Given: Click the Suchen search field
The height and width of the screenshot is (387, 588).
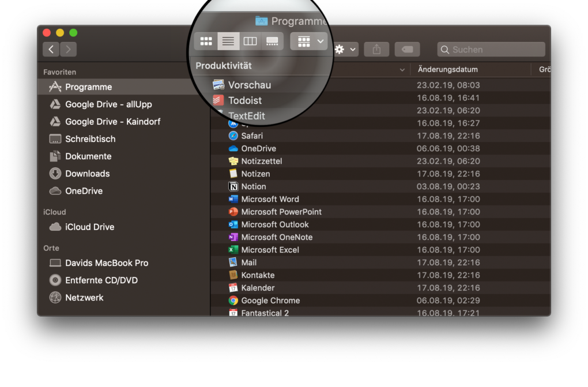Looking at the screenshot, I should click(491, 50).
